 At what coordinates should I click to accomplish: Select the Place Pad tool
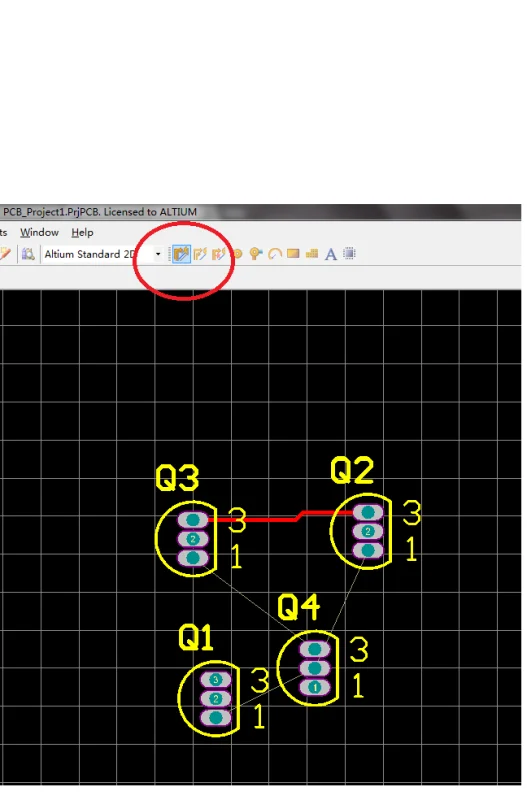point(238,254)
